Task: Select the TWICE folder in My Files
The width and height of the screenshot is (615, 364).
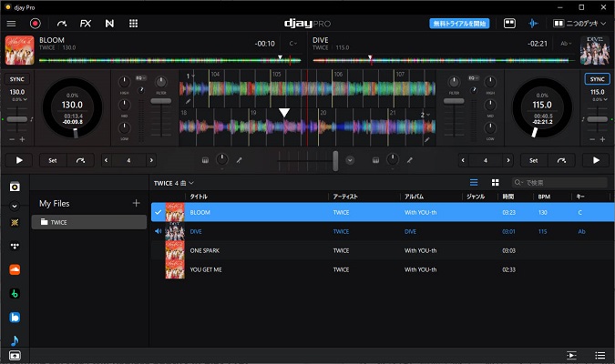Action: (89, 222)
